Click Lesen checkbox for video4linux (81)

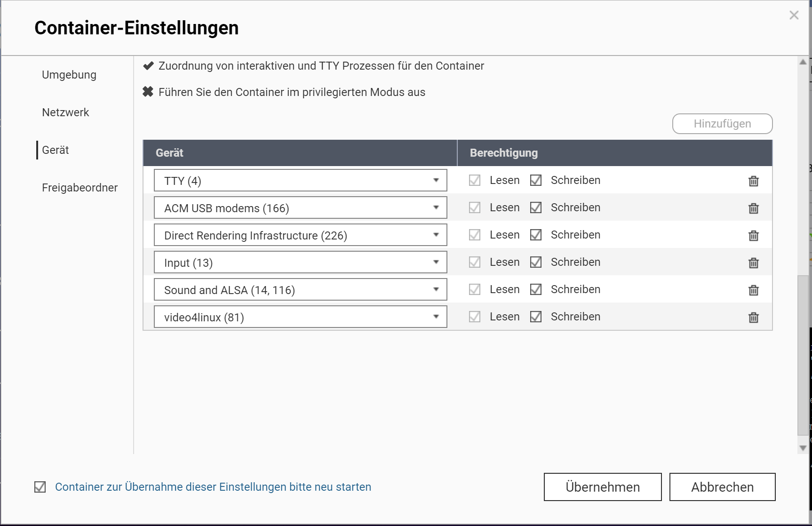click(x=475, y=317)
